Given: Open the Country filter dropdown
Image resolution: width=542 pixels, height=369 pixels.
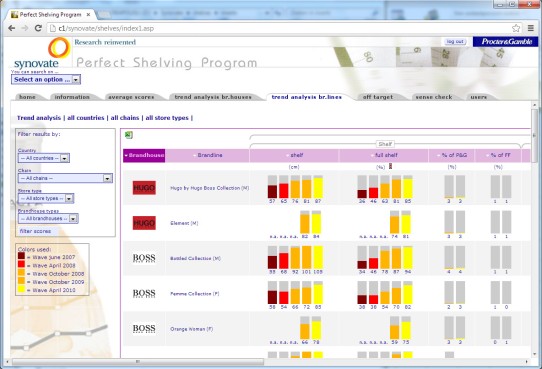Looking at the screenshot, I should click(x=44, y=158).
